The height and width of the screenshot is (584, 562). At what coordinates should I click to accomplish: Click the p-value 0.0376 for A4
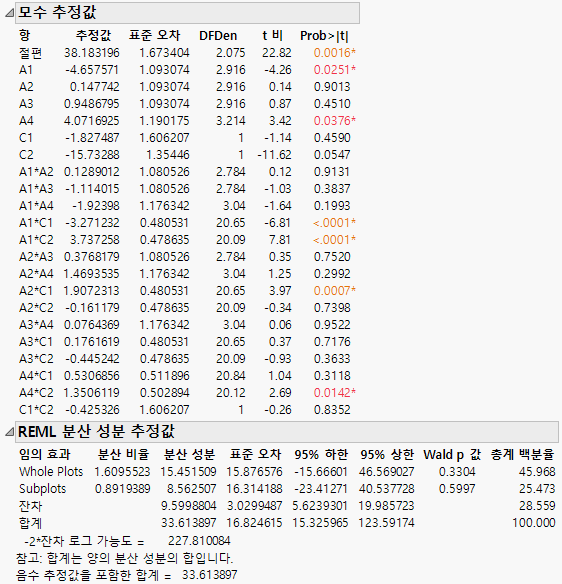334,121
